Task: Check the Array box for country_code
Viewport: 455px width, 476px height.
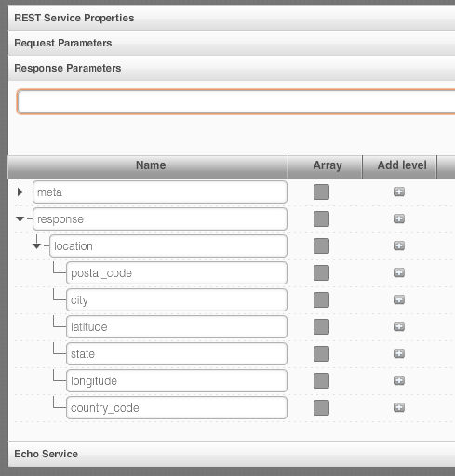Action: pos(321,408)
